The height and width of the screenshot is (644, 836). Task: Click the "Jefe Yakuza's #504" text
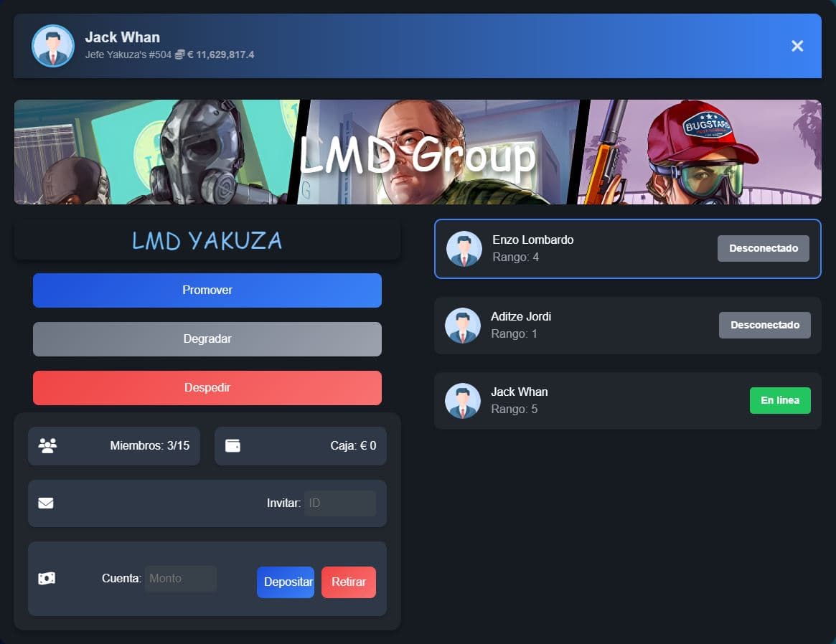coord(128,55)
